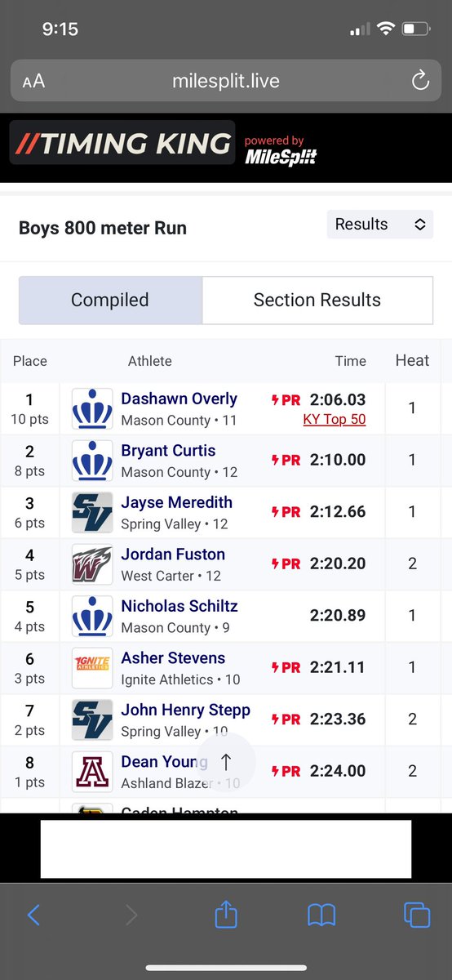Open the Safari bookmarks book icon

321,915
